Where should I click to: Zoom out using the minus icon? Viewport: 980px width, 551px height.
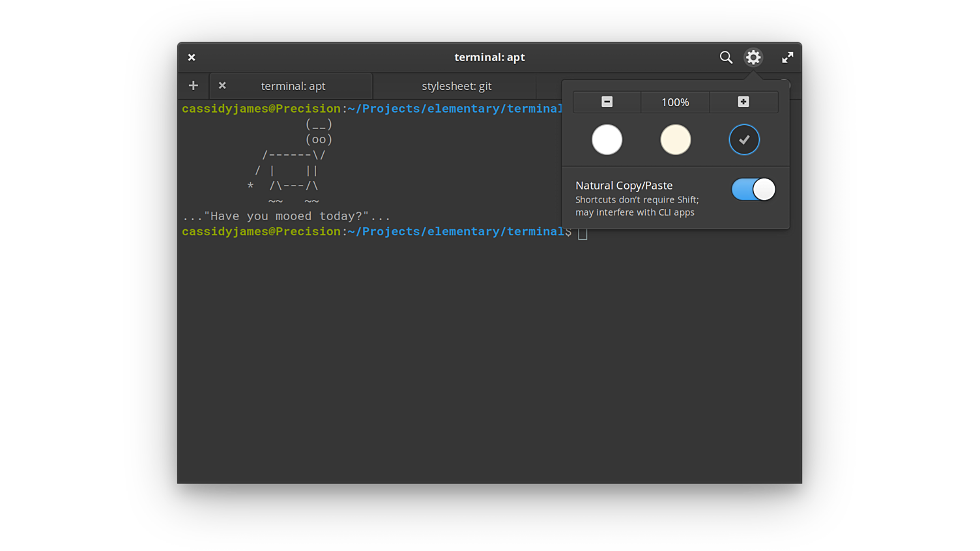[x=607, y=102]
